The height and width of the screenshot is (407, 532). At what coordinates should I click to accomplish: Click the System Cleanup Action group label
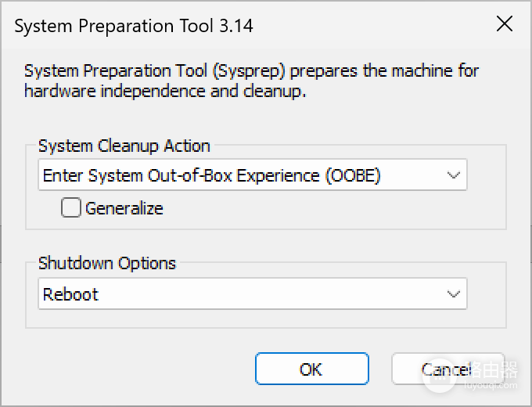[124, 146]
